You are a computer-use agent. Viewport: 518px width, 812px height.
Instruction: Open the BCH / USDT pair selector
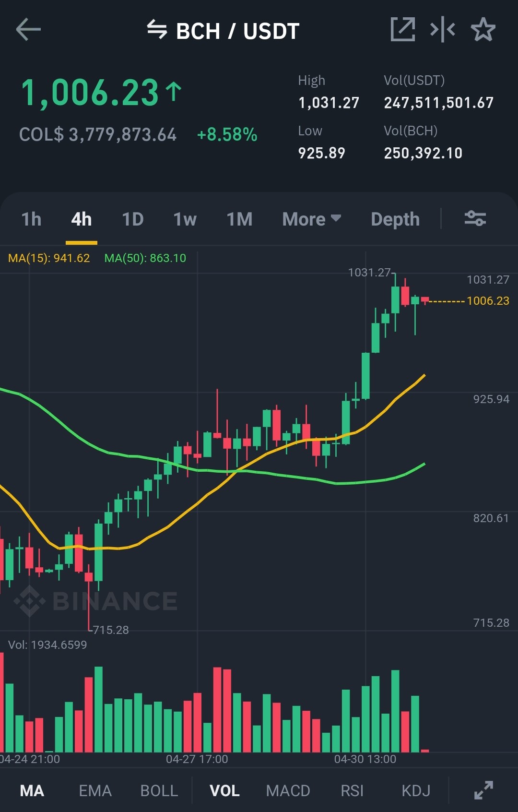237,31
